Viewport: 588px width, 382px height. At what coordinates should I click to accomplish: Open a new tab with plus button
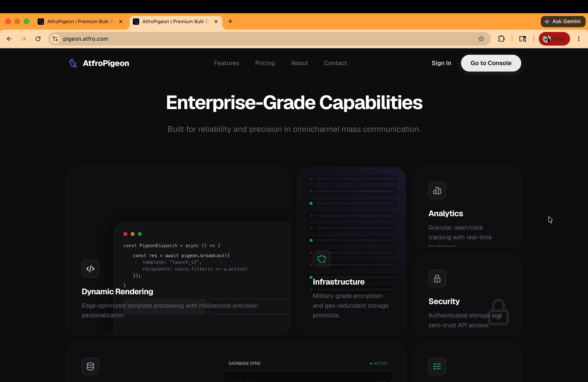coord(230,21)
